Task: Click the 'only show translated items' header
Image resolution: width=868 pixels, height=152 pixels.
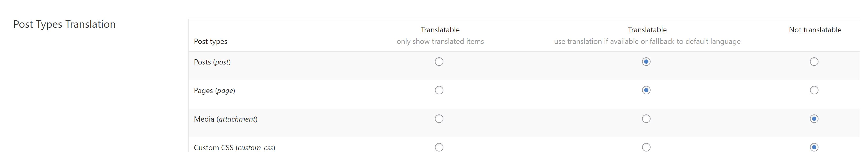Action: (x=440, y=41)
